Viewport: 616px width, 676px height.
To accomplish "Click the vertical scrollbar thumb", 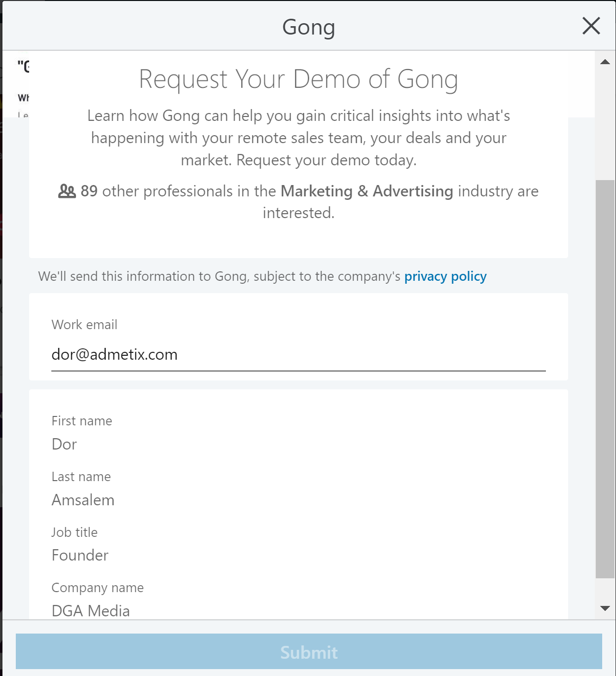I will (x=605, y=379).
